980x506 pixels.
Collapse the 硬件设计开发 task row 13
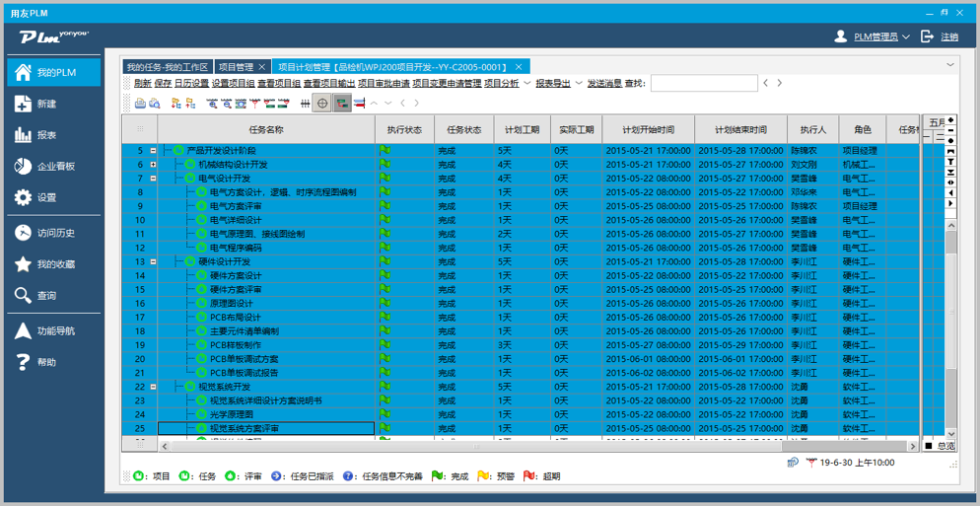click(153, 261)
